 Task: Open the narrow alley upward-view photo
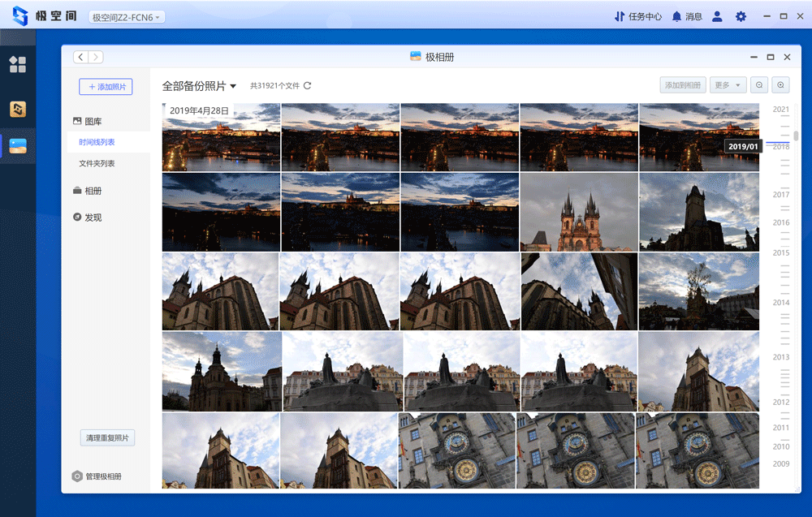580,291
